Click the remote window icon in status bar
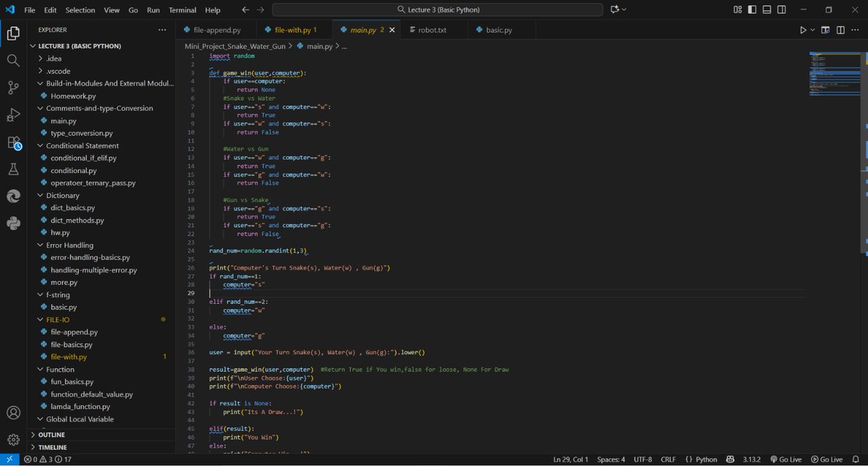The image size is (868, 466). click(9, 459)
